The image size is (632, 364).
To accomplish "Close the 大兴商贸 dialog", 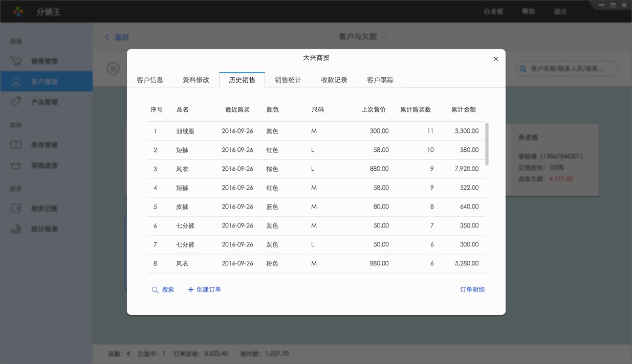I will pyautogui.click(x=495, y=59).
